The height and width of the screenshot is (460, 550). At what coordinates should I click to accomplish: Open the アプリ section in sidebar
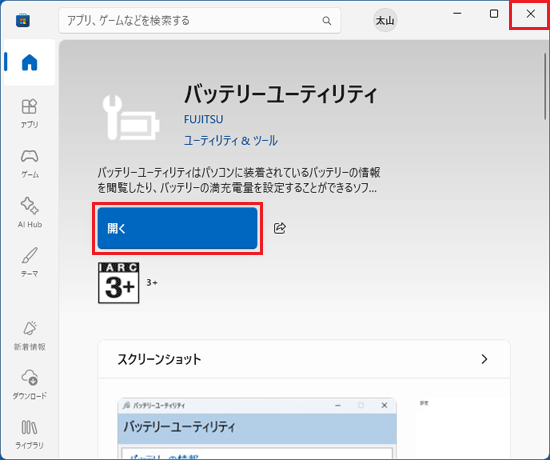coord(29,114)
